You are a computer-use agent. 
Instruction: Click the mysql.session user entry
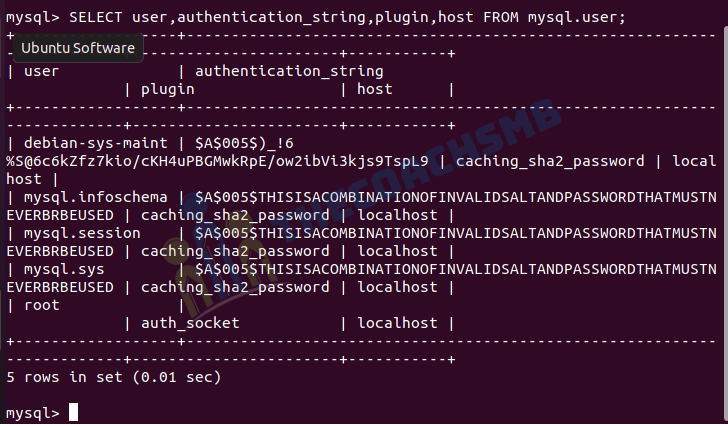coord(82,233)
